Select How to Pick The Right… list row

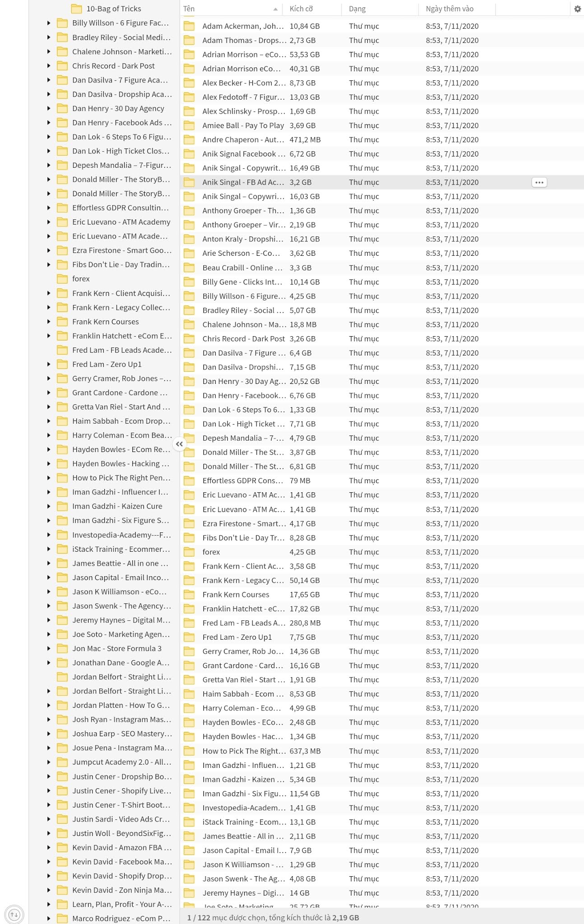pos(382,751)
